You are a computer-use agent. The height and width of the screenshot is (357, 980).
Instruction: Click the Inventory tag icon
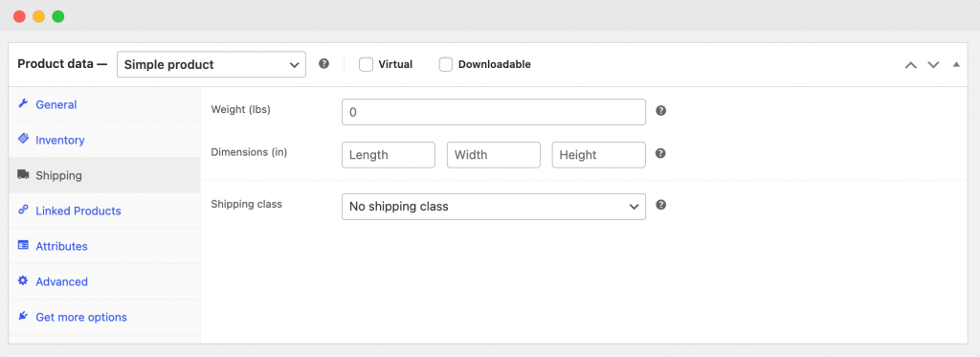pyautogui.click(x=23, y=139)
